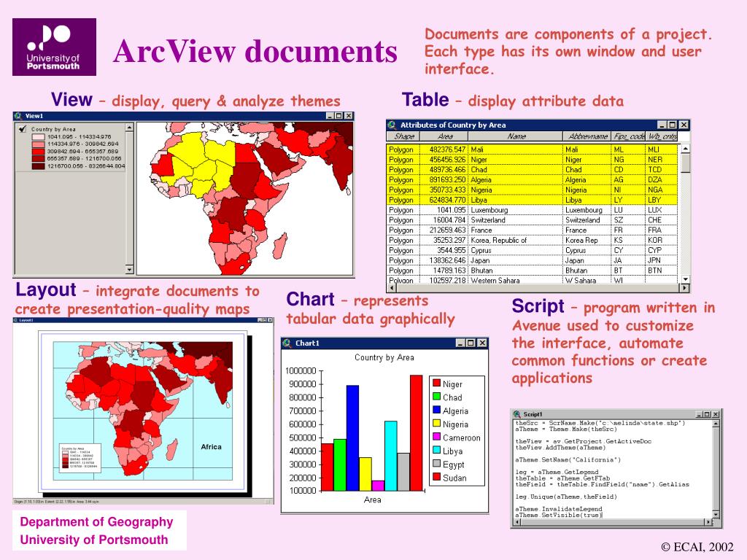Click the Libya cyan swatch in chart legend
This screenshot has height=560, width=747.
(x=436, y=449)
